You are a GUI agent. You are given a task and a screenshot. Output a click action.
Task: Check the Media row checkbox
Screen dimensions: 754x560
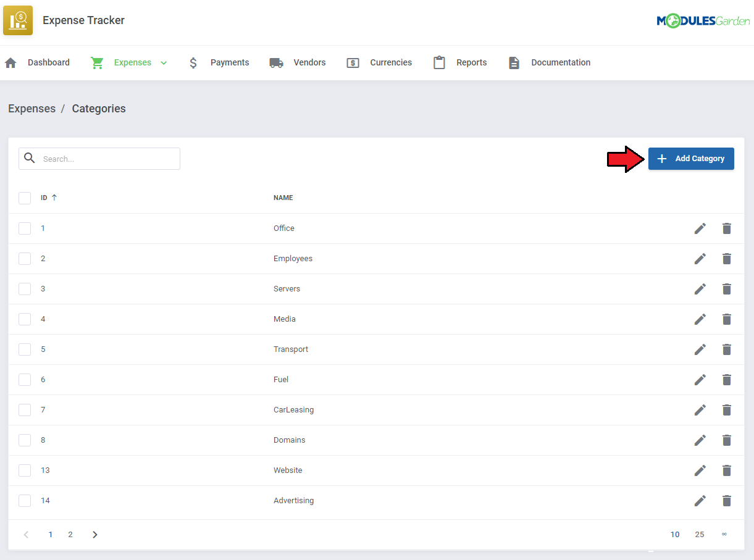tap(25, 319)
